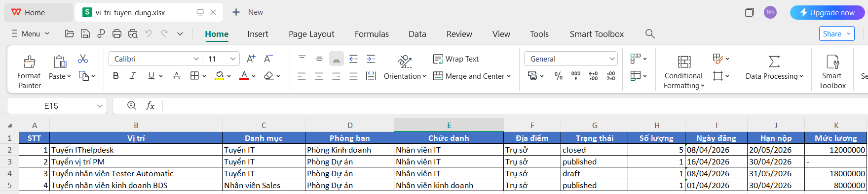This screenshot has height=194, width=868.
Task: Switch to the Insert tab
Action: point(258,34)
